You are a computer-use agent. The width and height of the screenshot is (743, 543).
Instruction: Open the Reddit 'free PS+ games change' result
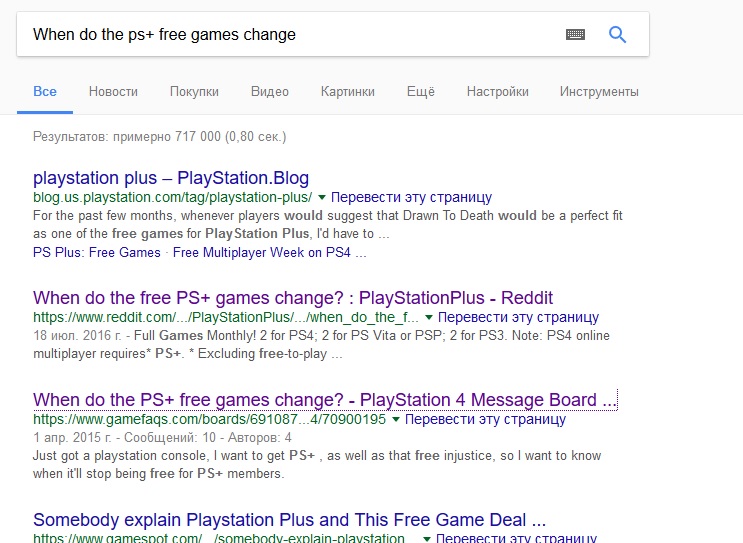coord(293,298)
